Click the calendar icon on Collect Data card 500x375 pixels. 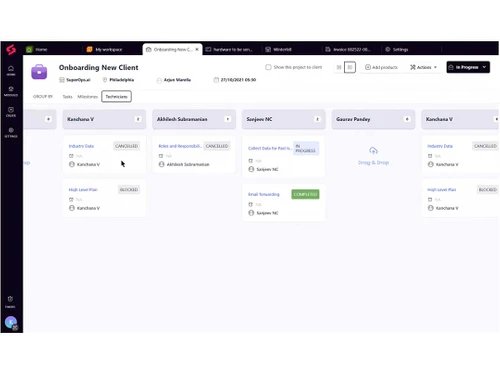pos(251,161)
